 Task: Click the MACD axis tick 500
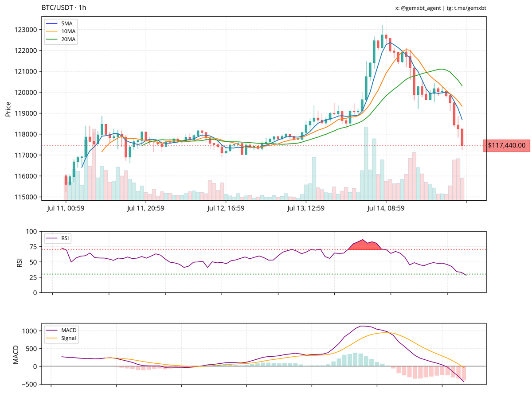point(32,349)
